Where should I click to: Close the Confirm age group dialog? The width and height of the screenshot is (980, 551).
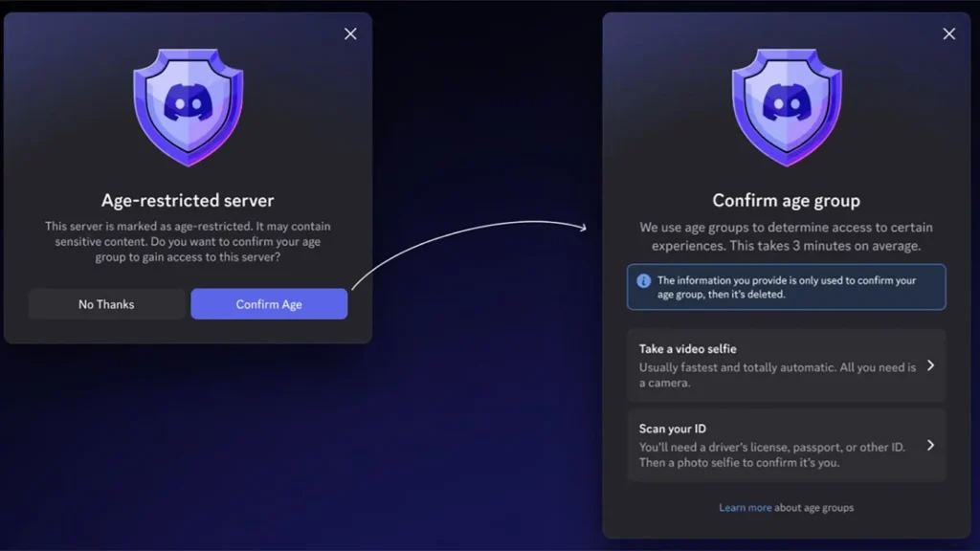[948, 34]
